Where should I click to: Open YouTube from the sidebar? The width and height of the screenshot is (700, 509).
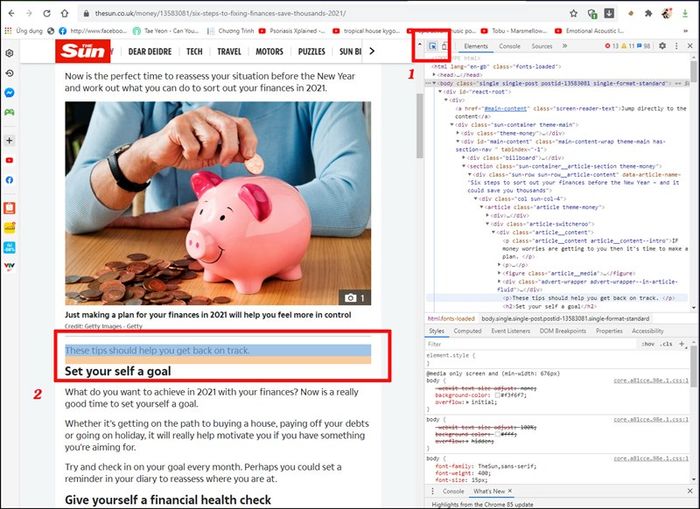9,160
